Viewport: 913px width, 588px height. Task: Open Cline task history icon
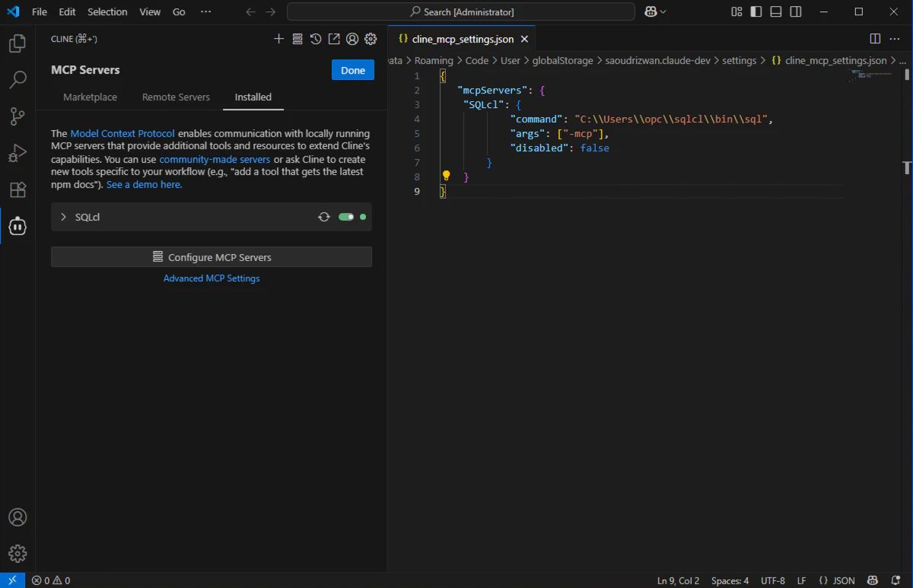[316, 39]
